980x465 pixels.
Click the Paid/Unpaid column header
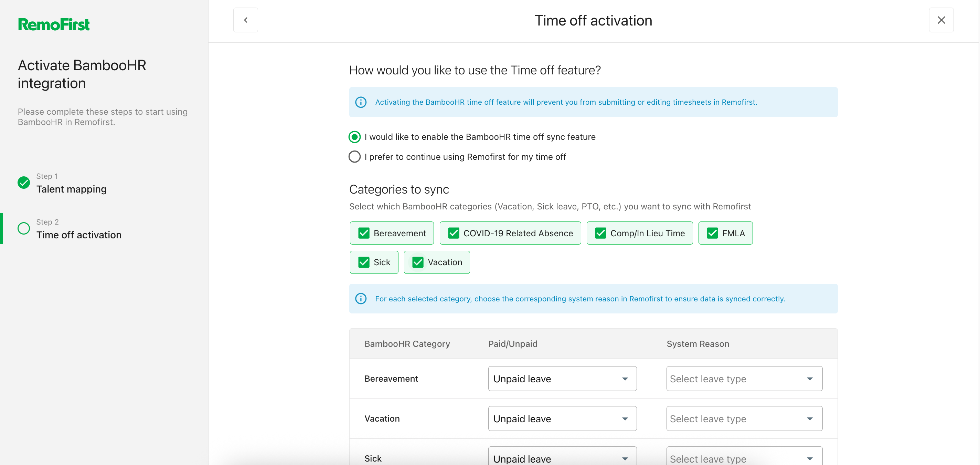tap(513, 344)
